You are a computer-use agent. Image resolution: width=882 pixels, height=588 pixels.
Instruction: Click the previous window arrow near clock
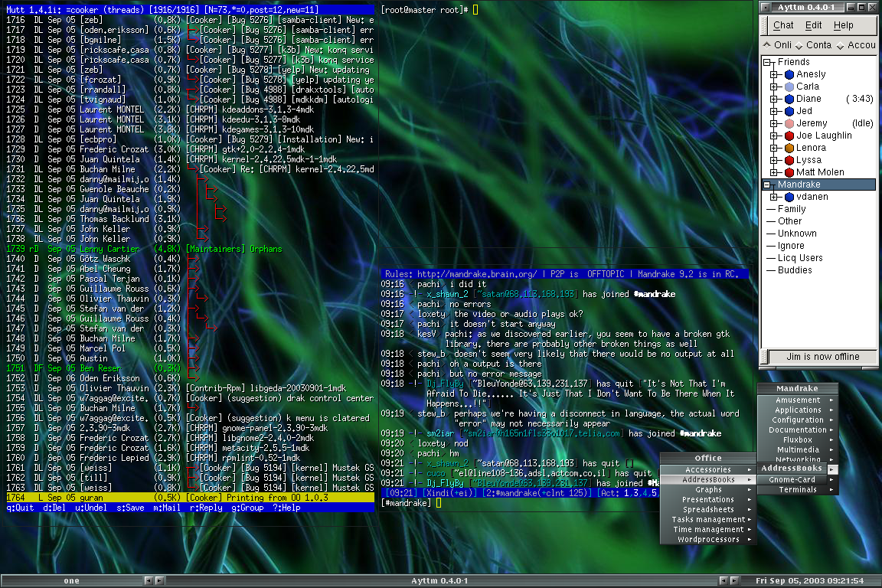pos(724,581)
